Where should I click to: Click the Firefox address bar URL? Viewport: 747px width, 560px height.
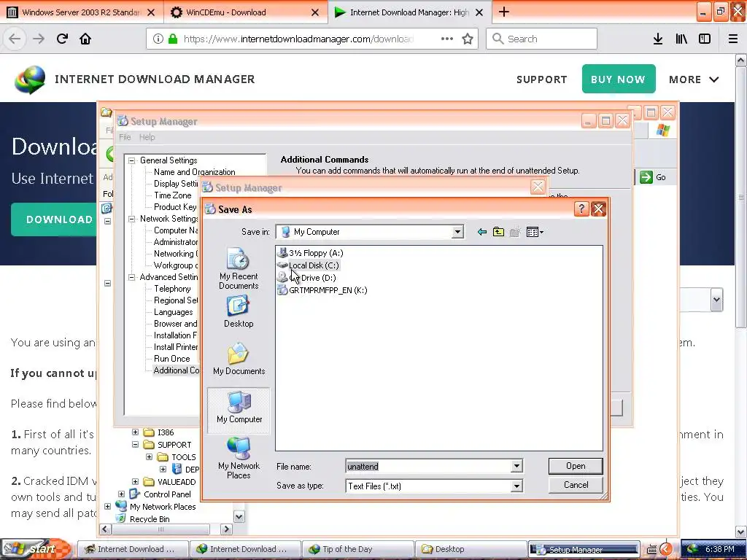tap(298, 39)
